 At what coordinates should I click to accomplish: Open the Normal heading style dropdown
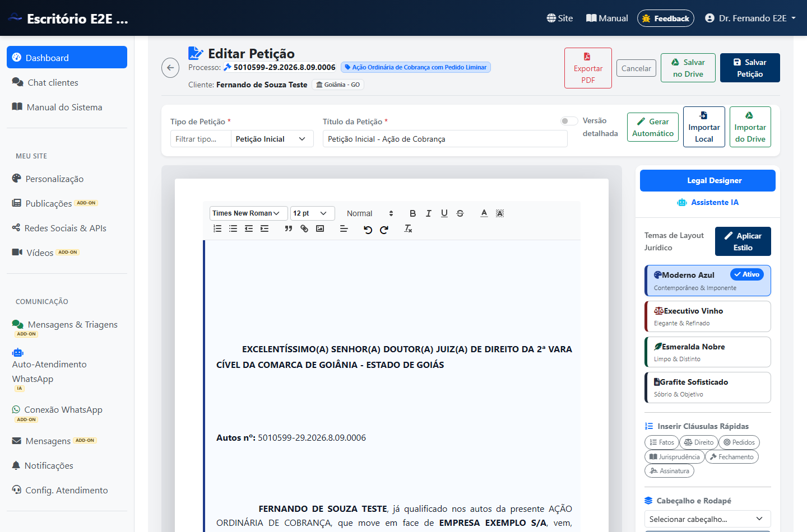pyautogui.click(x=370, y=213)
